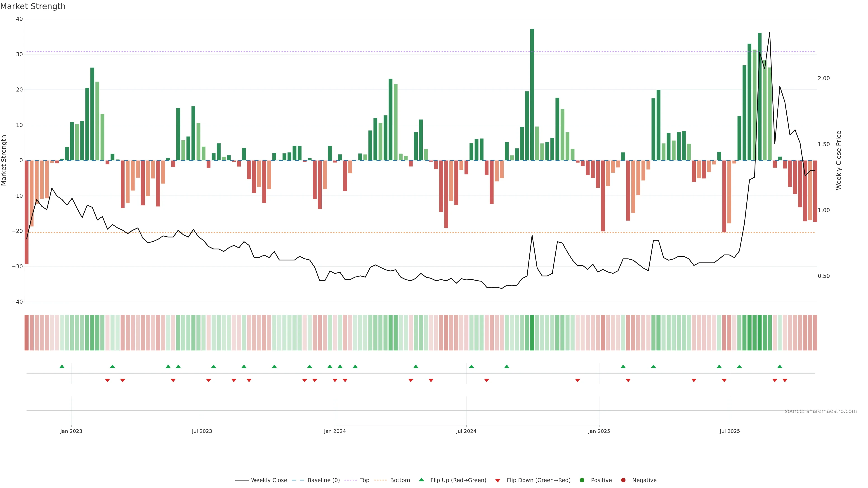Click the source: sharemaestro.com text
The height and width of the screenshot is (488, 868).
point(821,411)
